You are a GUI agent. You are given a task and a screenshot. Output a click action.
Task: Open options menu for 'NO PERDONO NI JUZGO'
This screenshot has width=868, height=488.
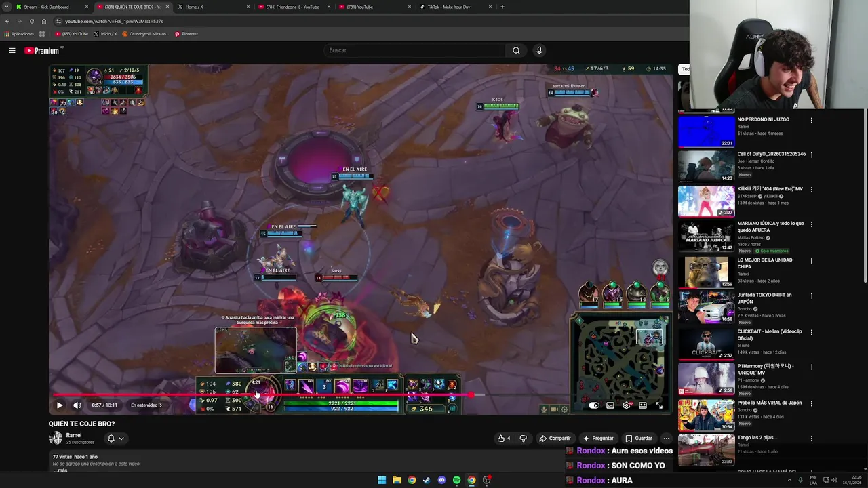point(811,120)
